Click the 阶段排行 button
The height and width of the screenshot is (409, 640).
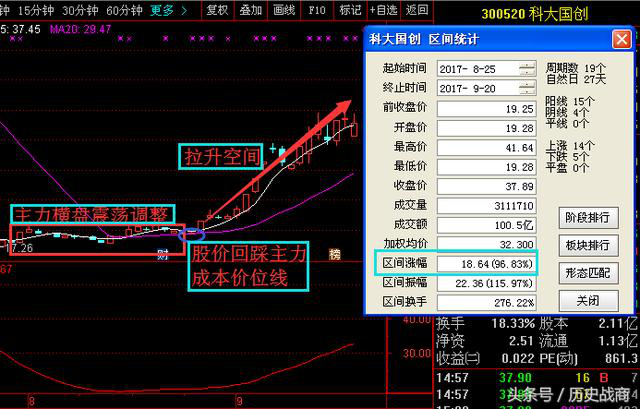click(588, 218)
